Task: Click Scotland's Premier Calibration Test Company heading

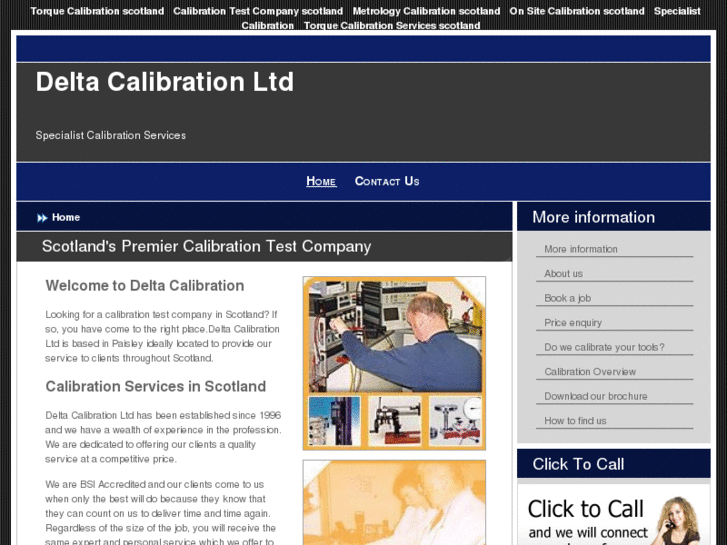Action: 206,246
